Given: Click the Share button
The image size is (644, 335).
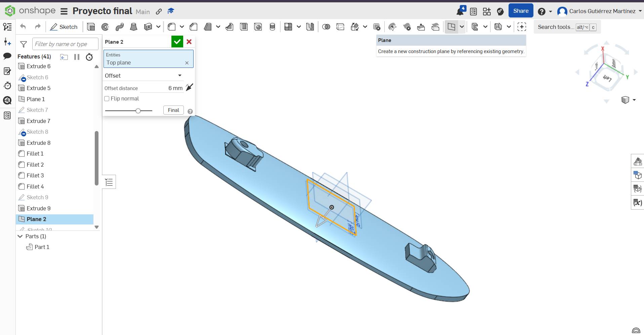Looking at the screenshot, I should 520,10.
